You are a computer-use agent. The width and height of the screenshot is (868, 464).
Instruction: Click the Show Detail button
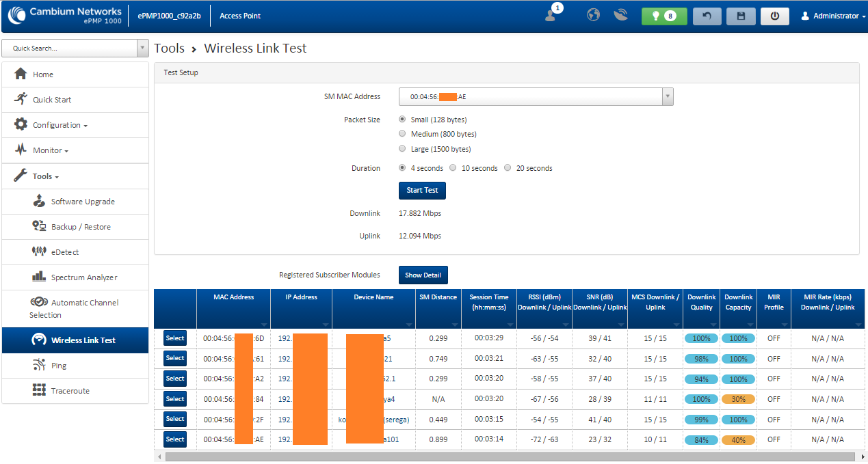[x=423, y=275]
